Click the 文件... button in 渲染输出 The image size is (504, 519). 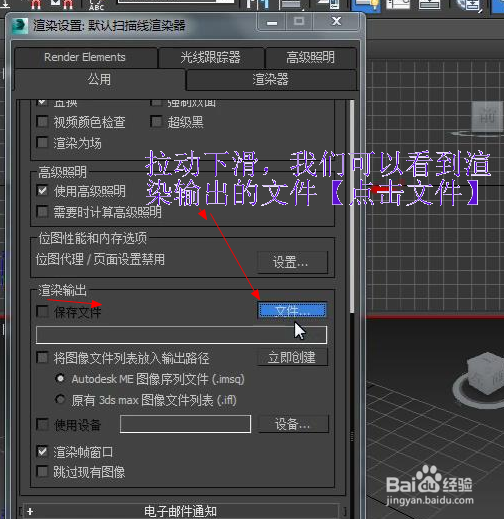click(x=292, y=311)
